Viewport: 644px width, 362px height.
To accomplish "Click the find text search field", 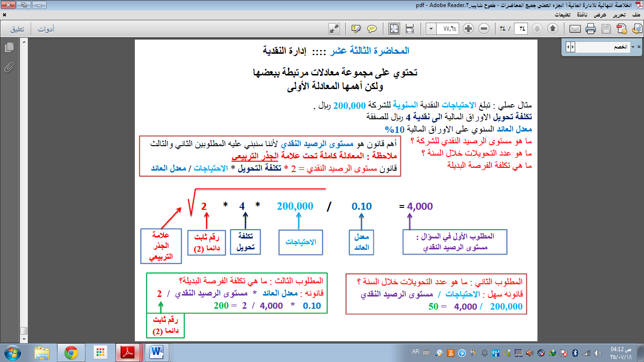I will (x=603, y=47).
